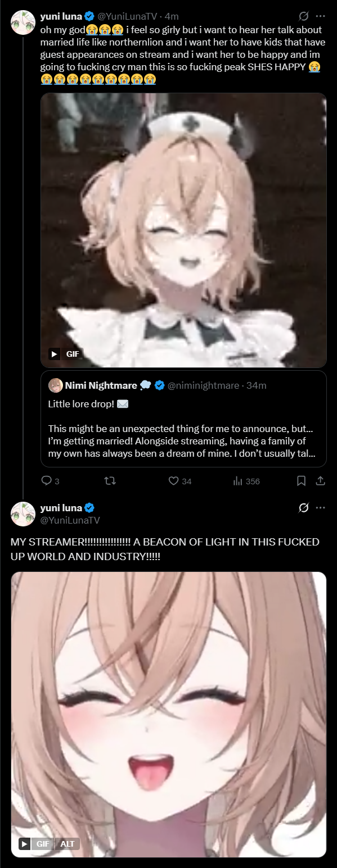Open the three-dot menu on second tweet
Viewport: 337px width, 868px height.
pos(321,508)
